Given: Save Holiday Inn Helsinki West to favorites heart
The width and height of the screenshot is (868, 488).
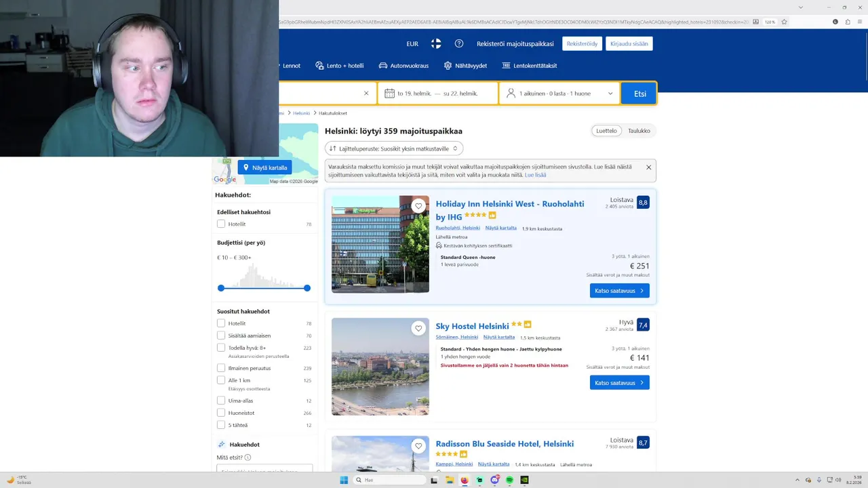Looking at the screenshot, I should click(x=418, y=206).
